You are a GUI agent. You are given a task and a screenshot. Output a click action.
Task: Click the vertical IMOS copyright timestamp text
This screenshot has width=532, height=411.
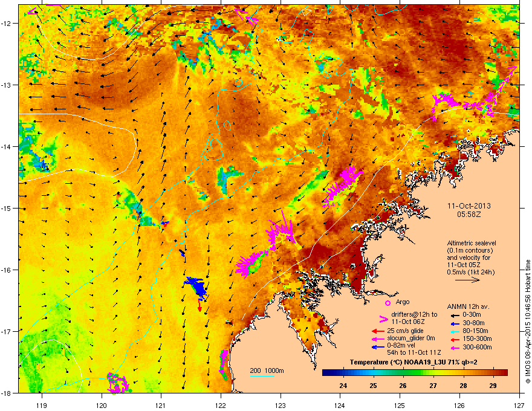click(528, 322)
